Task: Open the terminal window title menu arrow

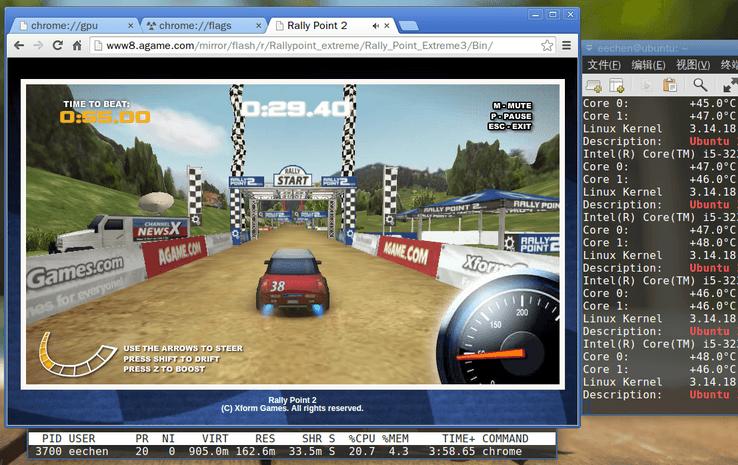Action: pos(588,48)
